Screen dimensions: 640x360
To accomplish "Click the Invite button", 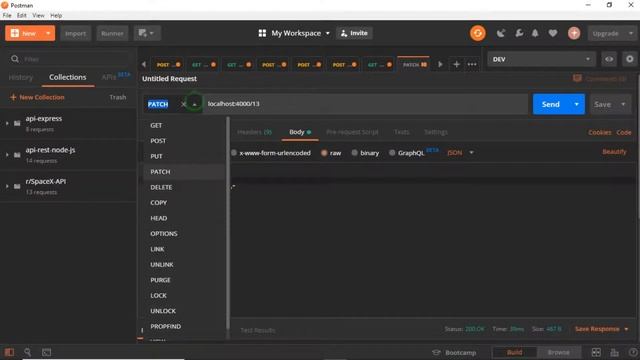I will coord(354,33).
